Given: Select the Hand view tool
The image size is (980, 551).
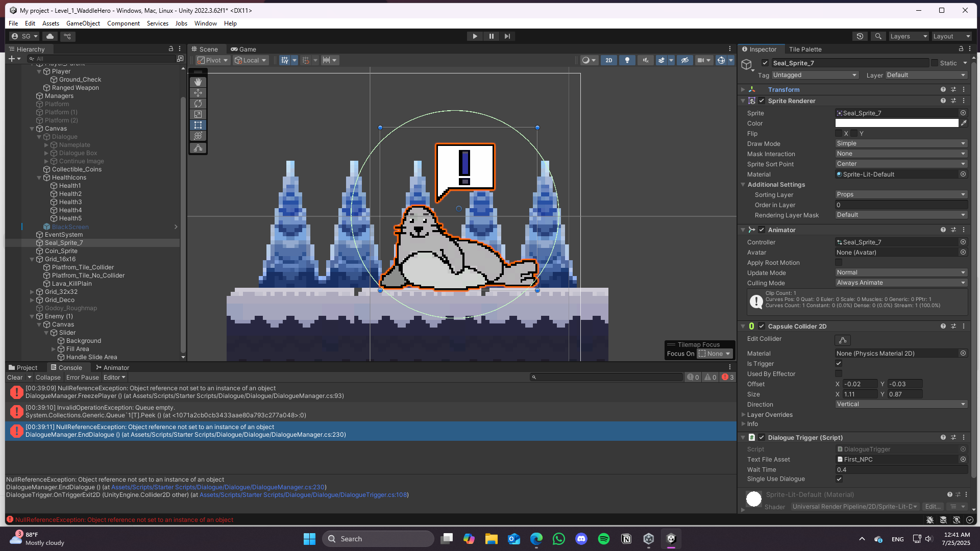Looking at the screenshot, I should pos(198,82).
